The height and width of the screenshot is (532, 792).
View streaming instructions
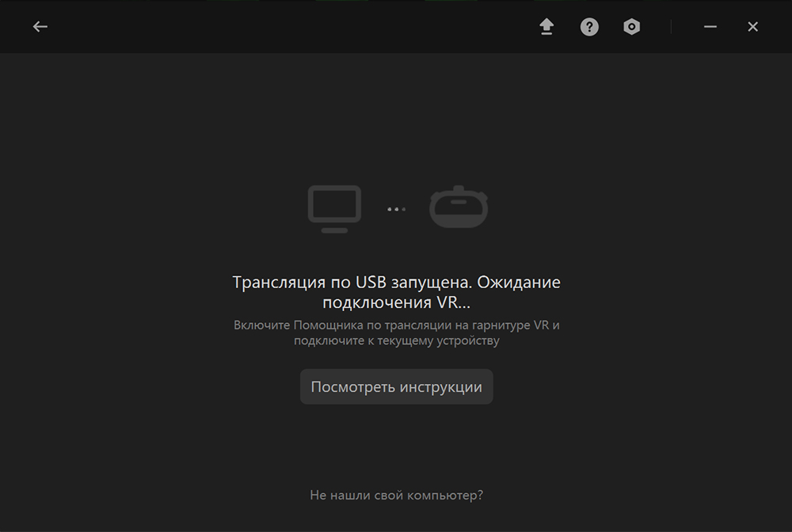coord(396,386)
